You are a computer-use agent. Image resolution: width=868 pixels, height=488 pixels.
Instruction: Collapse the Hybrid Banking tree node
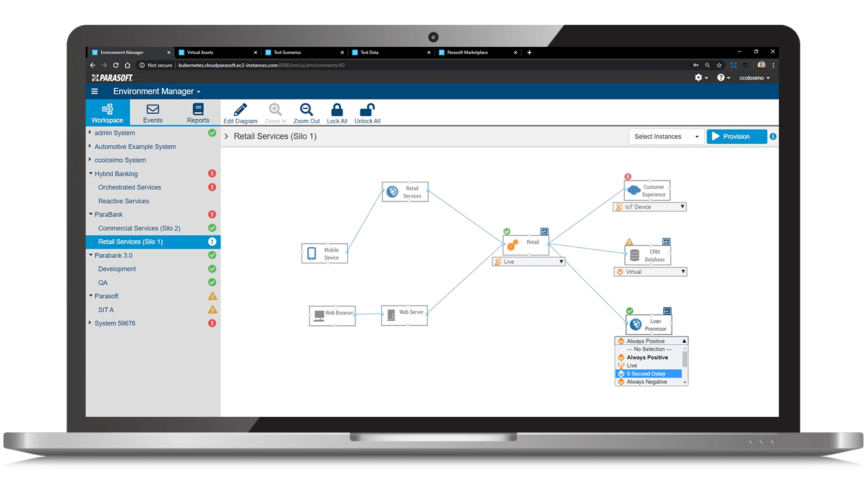91,174
